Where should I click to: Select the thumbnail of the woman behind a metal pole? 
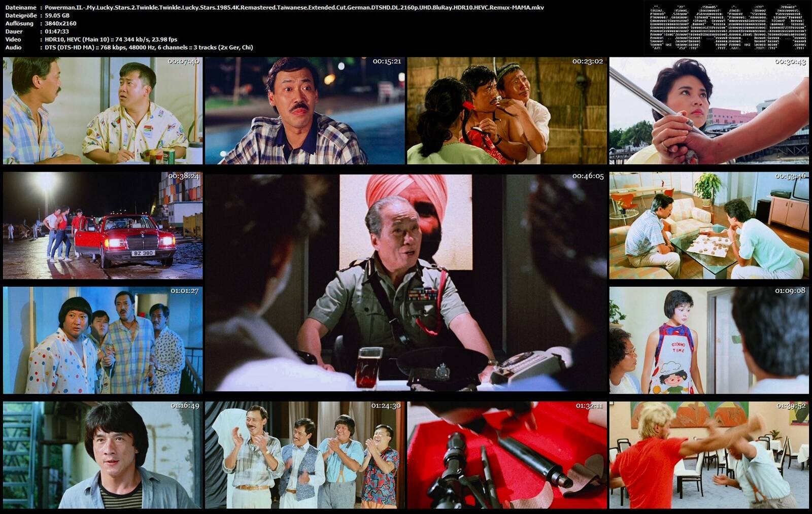click(709, 111)
